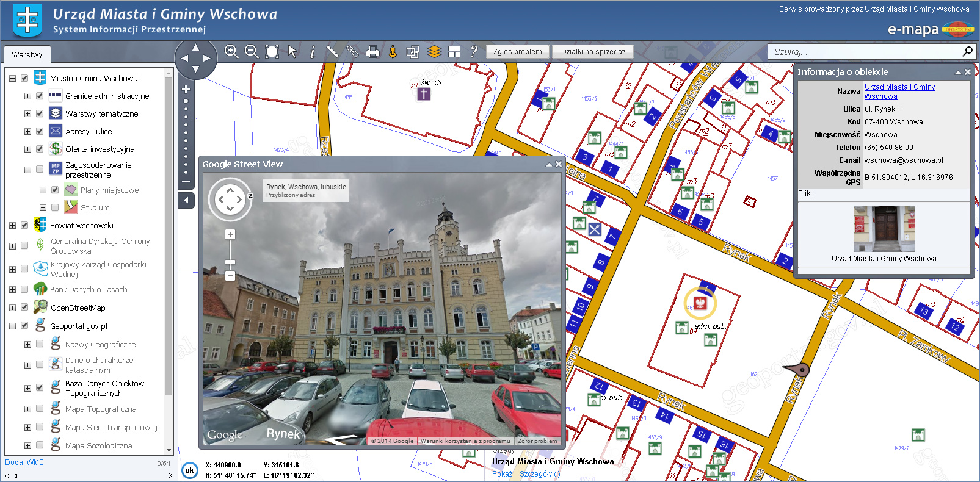This screenshot has height=482, width=980.
Task: Enable the Studium layer checkbox
Action: (x=55, y=207)
